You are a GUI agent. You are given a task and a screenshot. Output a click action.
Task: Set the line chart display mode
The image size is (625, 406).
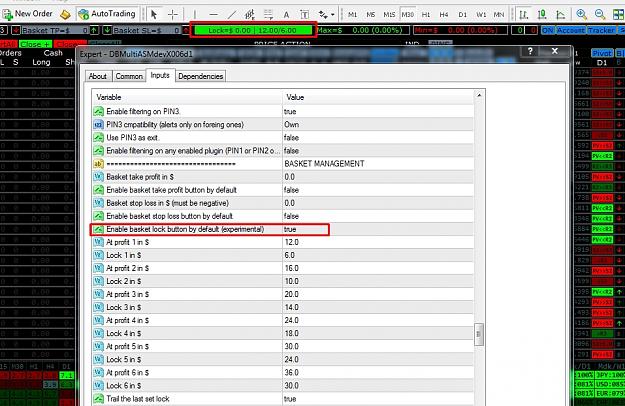(560, 15)
